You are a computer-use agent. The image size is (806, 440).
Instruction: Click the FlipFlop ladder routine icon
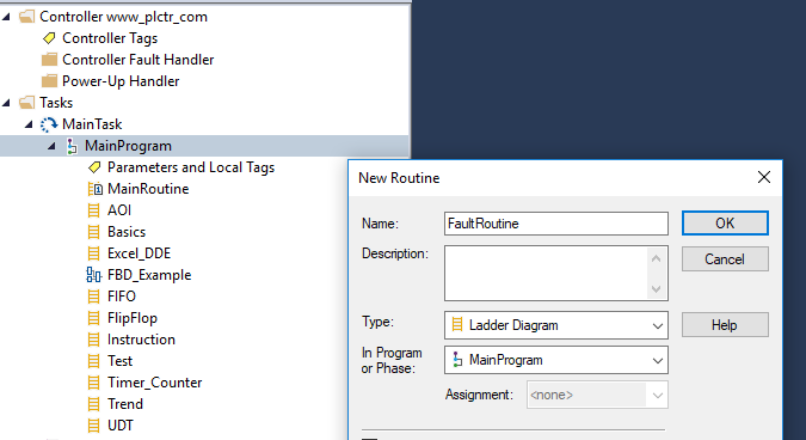pyautogui.click(x=94, y=318)
